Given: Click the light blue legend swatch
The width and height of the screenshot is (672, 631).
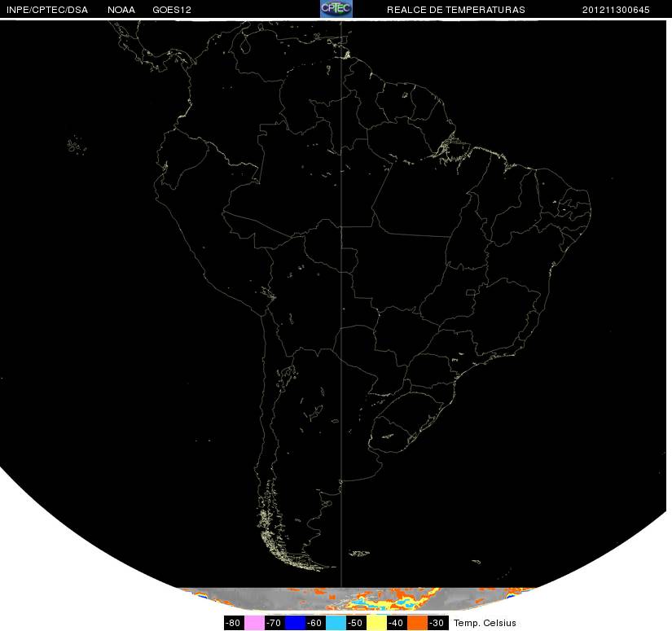Looking at the screenshot, I should pyautogui.click(x=336, y=623).
